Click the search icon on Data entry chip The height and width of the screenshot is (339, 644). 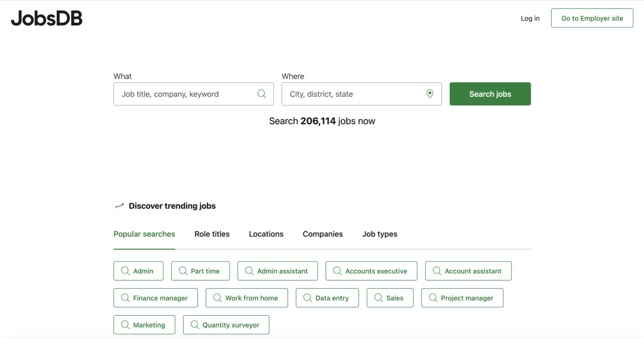point(308,298)
